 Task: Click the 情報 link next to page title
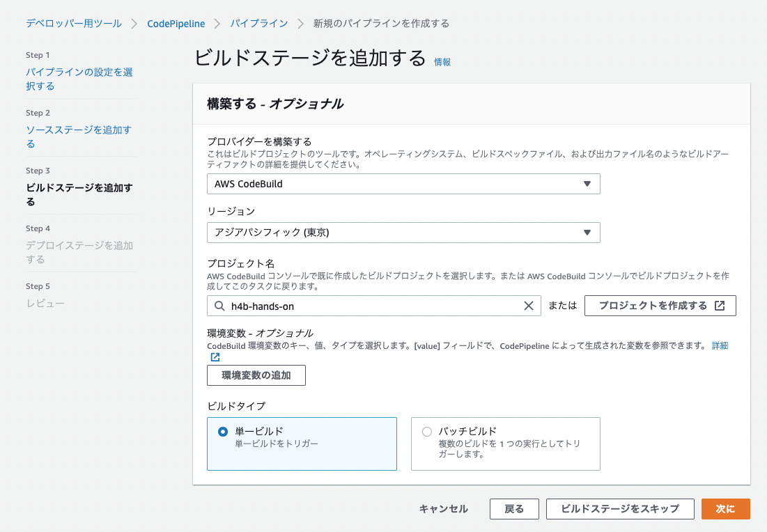442,63
